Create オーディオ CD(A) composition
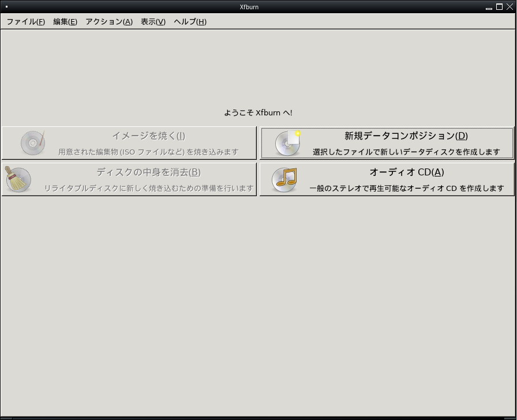This screenshot has width=517, height=420. [x=387, y=179]
